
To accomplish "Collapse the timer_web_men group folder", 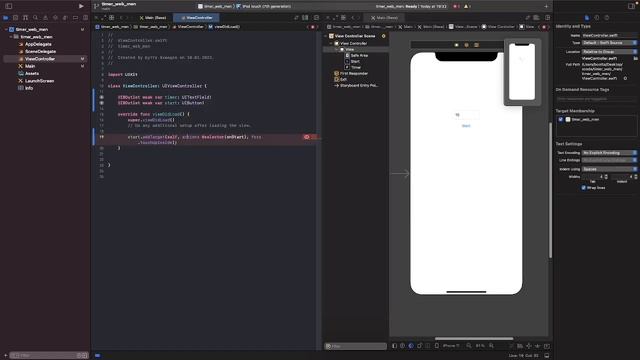I will pyautogui.click(x=11, y=37).
